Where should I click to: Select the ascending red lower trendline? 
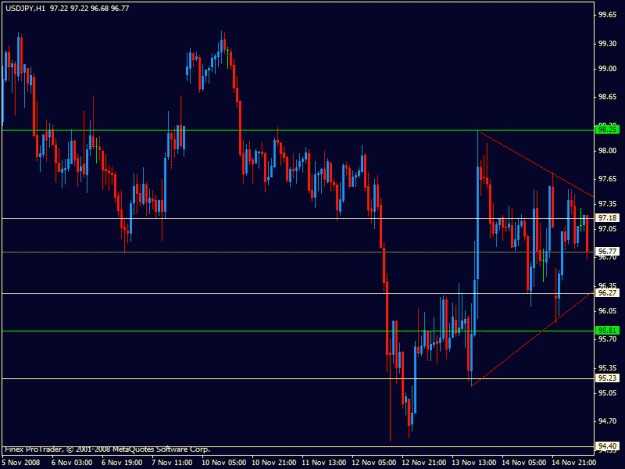pyautogui.click(x=533, y=339)
